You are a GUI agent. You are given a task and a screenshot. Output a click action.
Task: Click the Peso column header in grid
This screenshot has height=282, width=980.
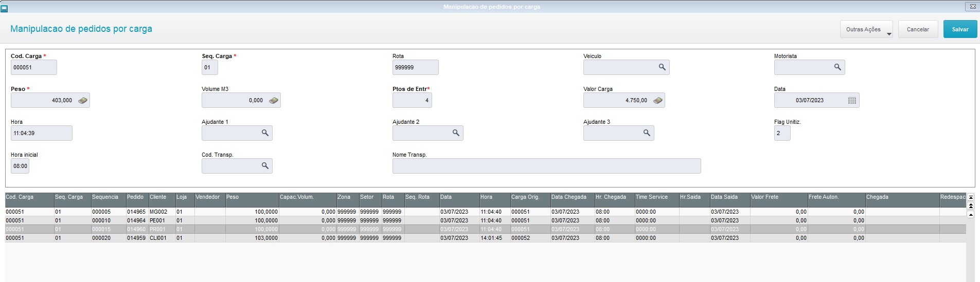252,200
